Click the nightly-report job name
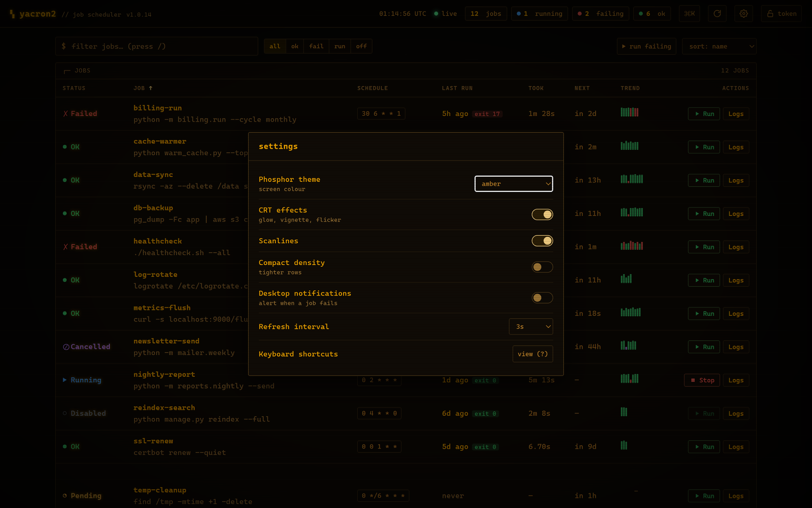This screenshot has height=508, width=812. click(x=164, y=374)
